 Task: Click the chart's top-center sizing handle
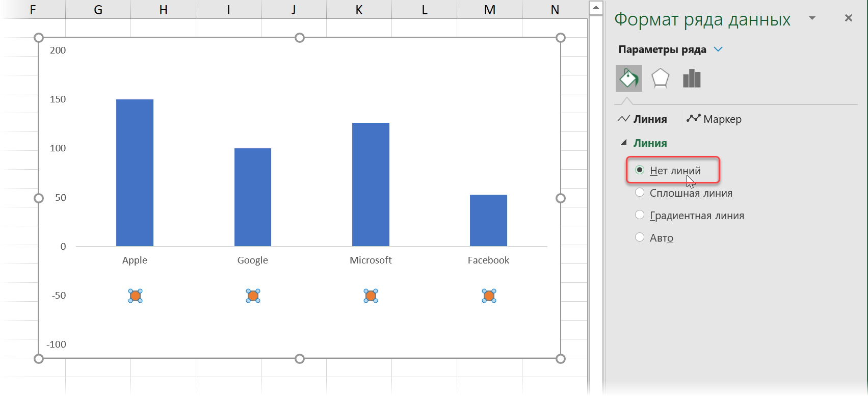coord(300,38)
